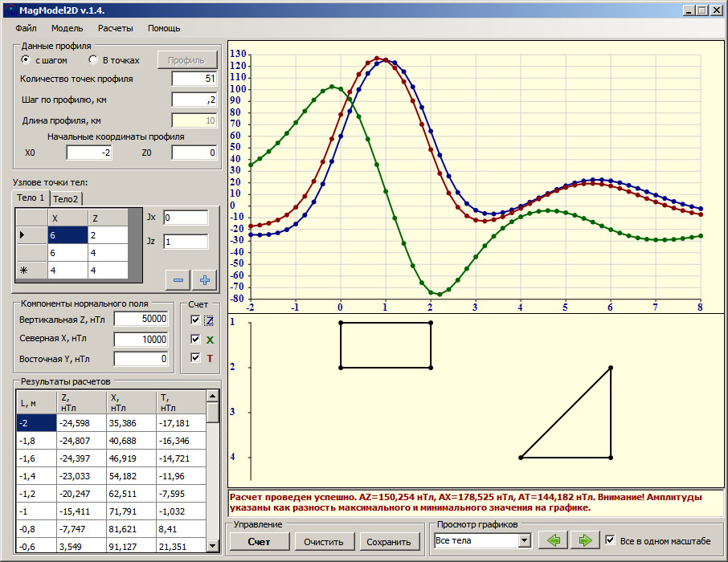Select Z cell in second node row

pyautogui.click(x=108, y=253)
